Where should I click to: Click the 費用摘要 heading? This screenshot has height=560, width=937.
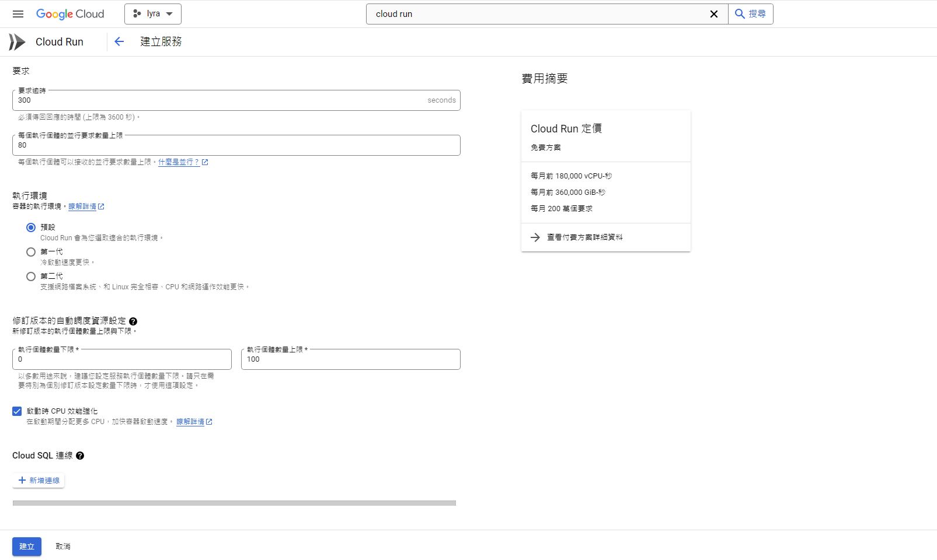(x=545, y=79)
